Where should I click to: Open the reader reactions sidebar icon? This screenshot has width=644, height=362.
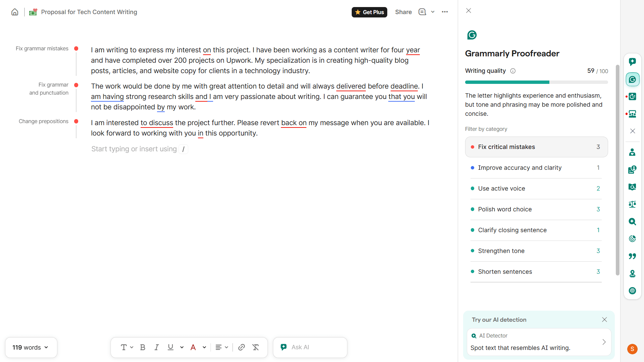pyautogui.click(x=632, y=114)
